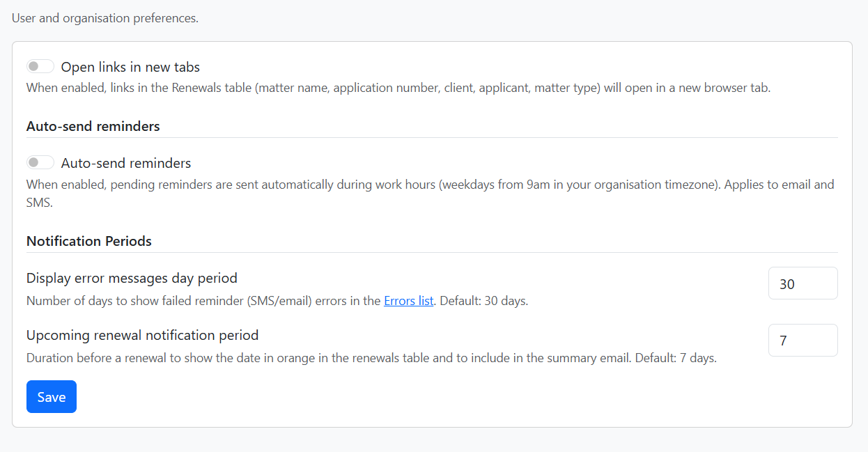Click the Auto-send reminders section header

tap(93, 126)
